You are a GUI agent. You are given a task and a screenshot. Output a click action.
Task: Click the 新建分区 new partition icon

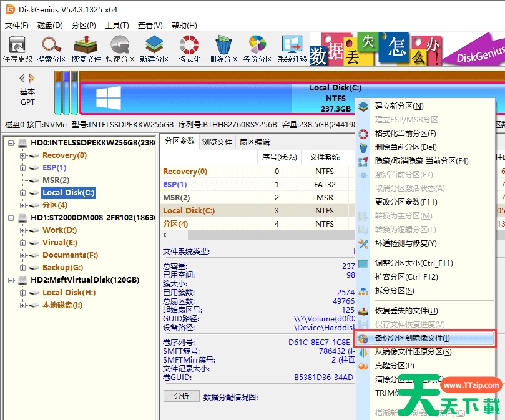(x=155, y=49)
